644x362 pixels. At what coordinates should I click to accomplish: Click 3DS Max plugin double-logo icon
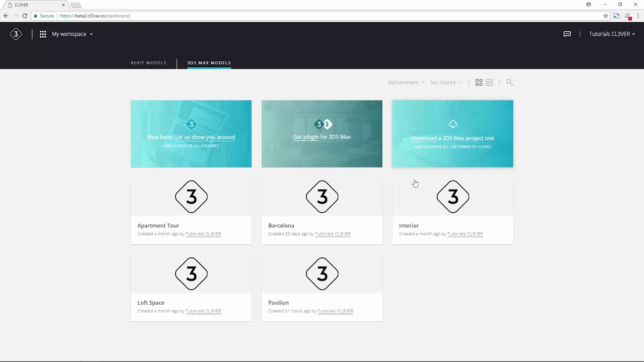[x=323, y=124]
